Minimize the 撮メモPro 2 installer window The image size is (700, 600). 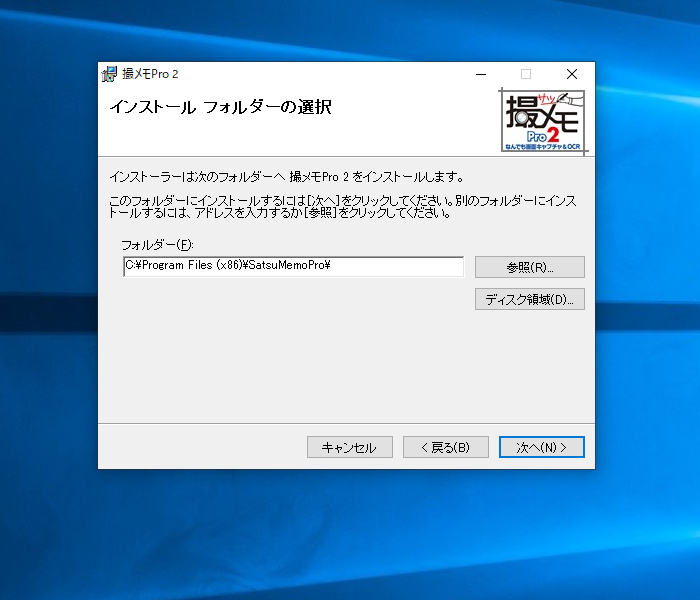pos(481,74)
